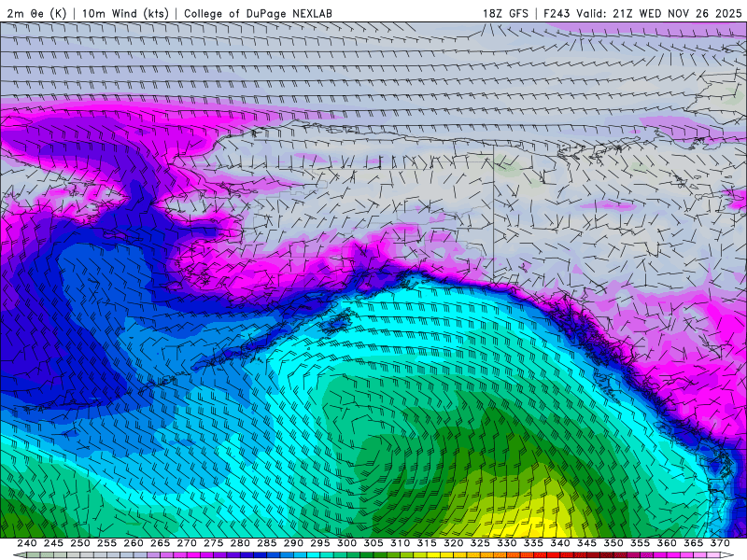
Task: Click the 240 value on the color scale
Action: coord(27,543)
